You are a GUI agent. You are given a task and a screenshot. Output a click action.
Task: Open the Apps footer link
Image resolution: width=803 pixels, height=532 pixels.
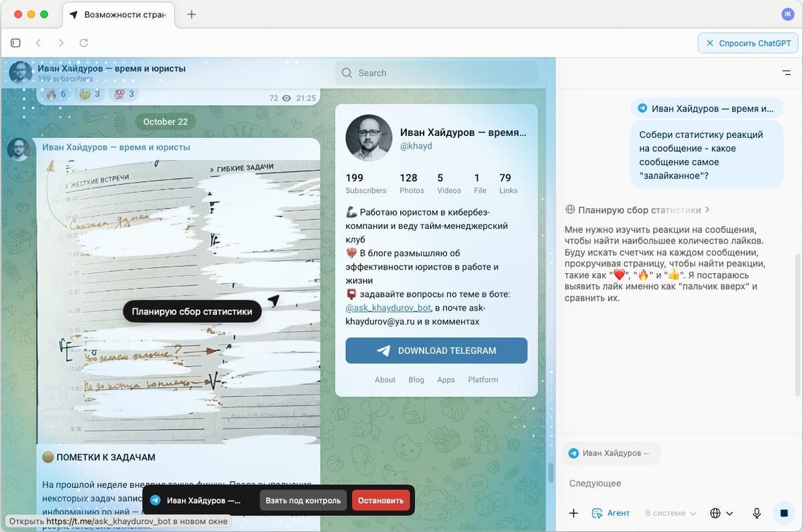446,379
